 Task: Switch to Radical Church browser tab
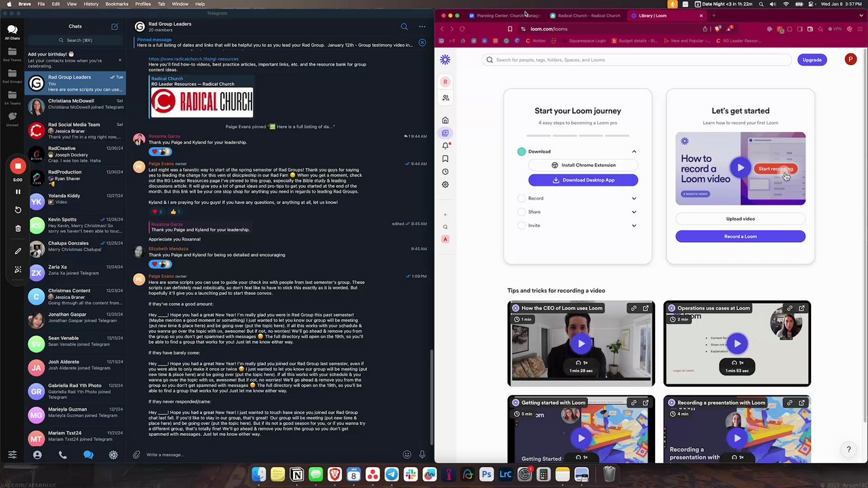tap(585, 16)
